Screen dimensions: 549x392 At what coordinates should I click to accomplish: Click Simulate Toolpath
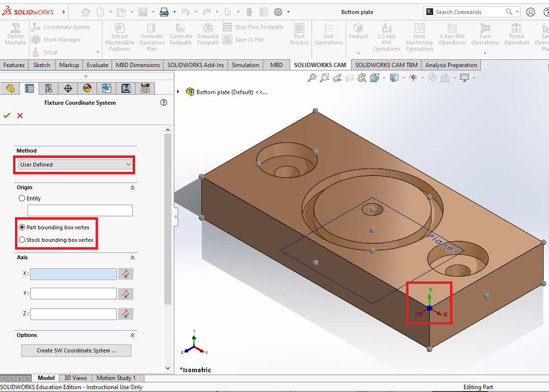(x=208, y=34)
